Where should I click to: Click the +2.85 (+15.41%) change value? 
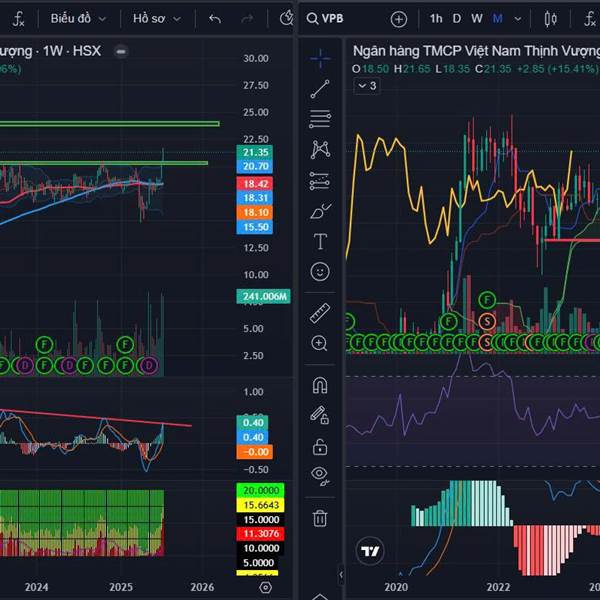point(557,69)
